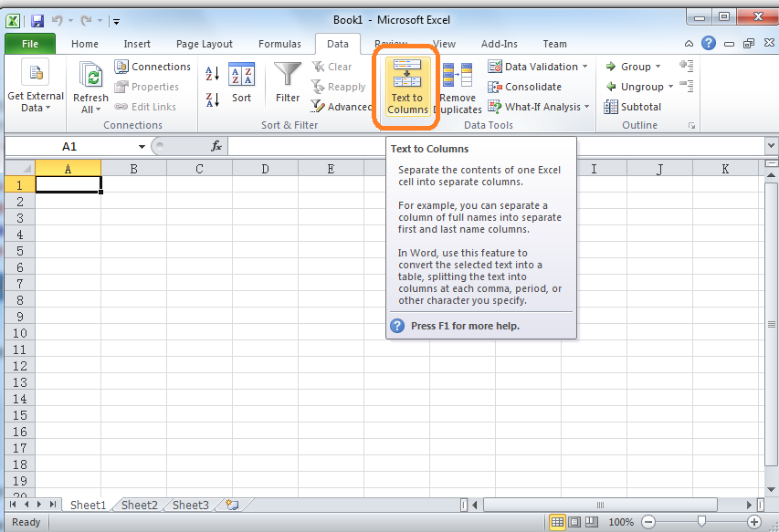Open Excel Help question mark
Image resolution: width=779 pixels, height=532 pixels.
point(709,43)
